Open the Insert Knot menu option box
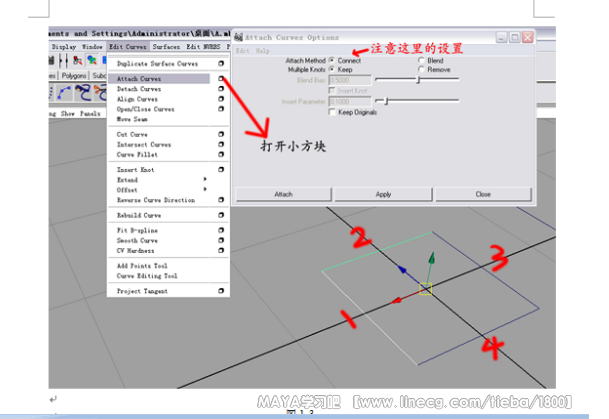The image size is (609, 419). (x=221, y=169)
